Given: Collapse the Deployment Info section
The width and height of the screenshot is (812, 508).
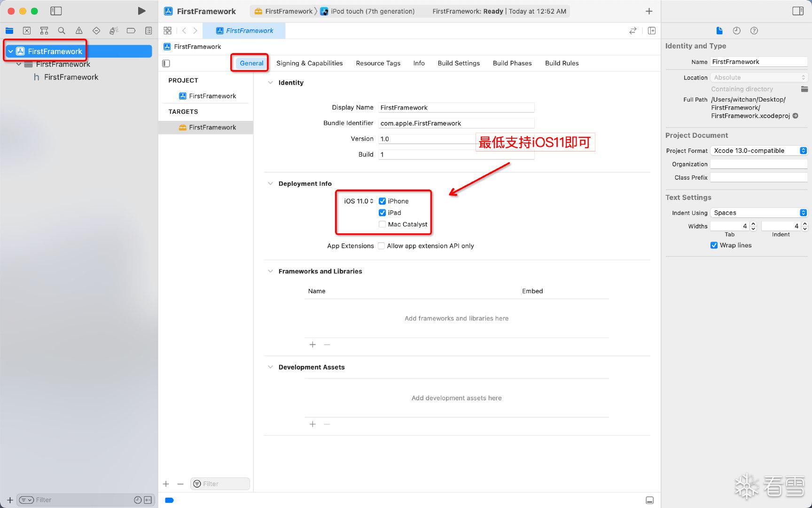Looking at the screenshot, I should (270, 183).
